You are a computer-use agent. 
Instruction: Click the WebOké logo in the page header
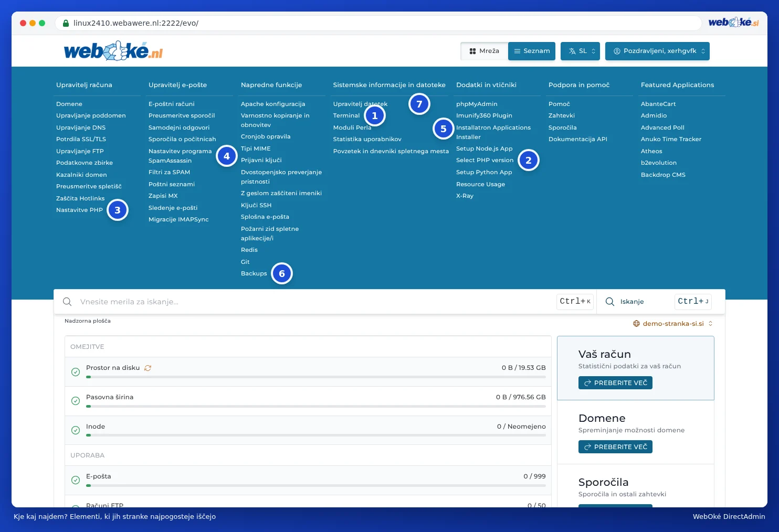coord(113,51)
